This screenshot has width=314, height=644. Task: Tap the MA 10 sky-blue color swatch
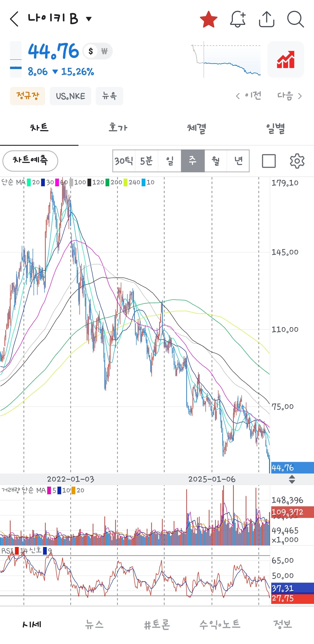tap(143, 182)
